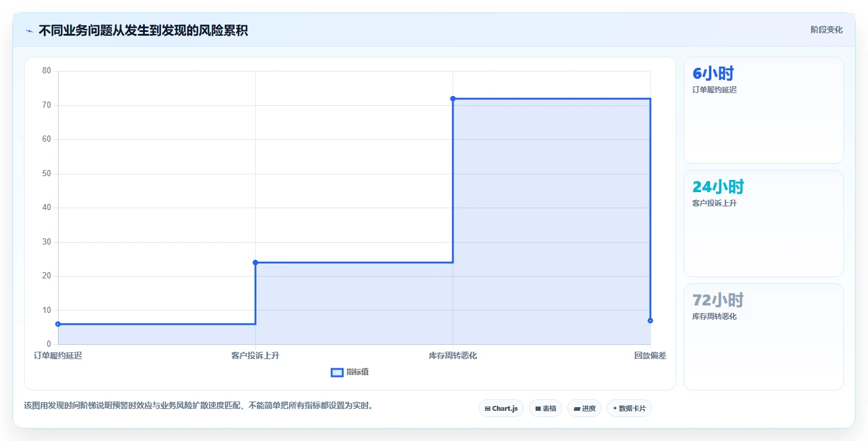Click the footnote text starting 该图用发现时间阶梯
The height and width of the screenshot is (441, 868).
pos(199,406)
